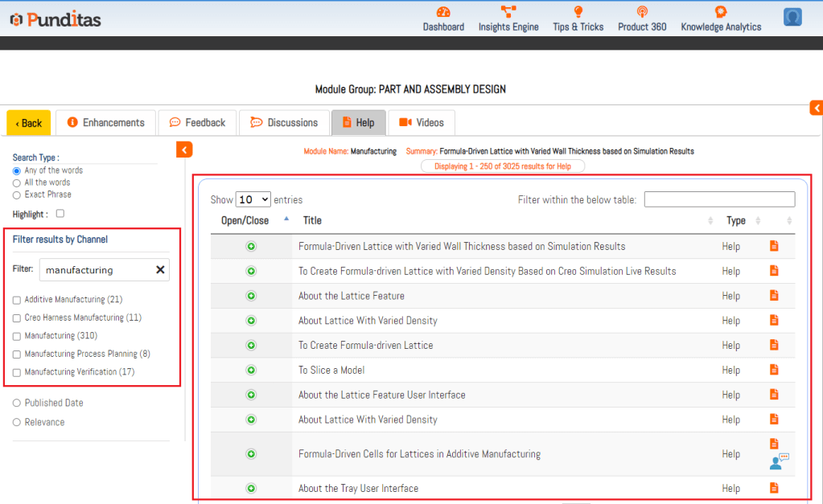The image size is (823, 504).
Task: Open document icon for To Slice a Model
Action: coord(774,370)
